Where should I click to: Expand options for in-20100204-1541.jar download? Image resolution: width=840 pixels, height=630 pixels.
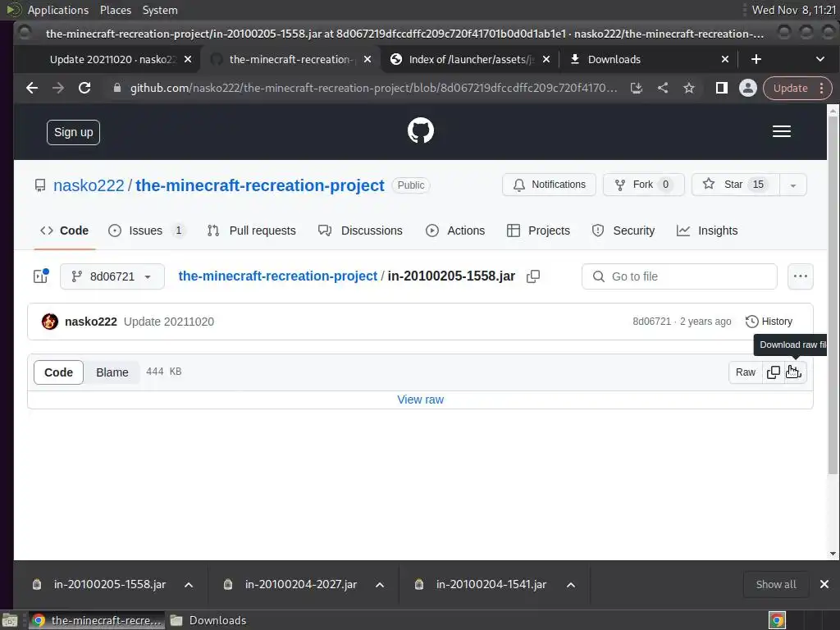point(571,584)
